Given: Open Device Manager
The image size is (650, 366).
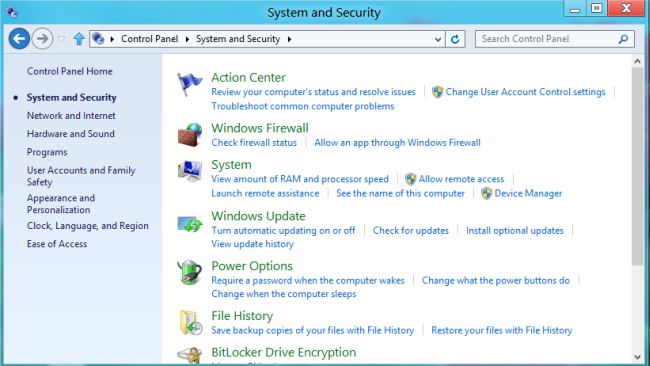Looking at the screenshot, I should point(528,194).
